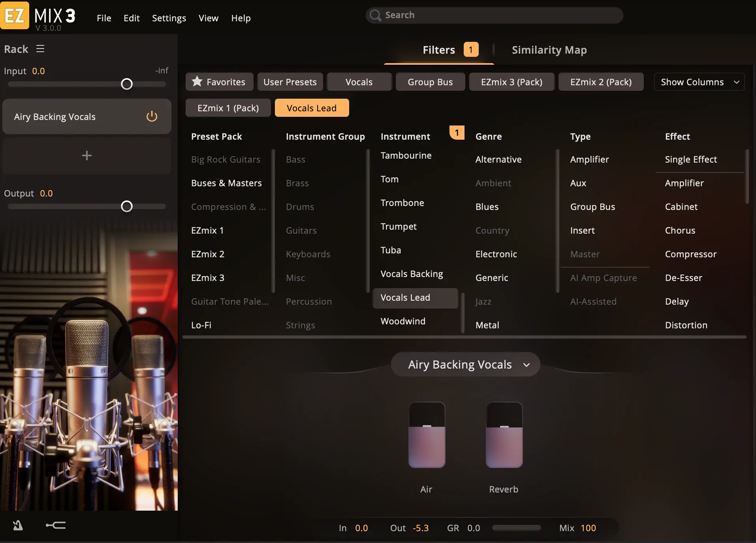Remove the active Vocals Lead filter chip
Viewport: 756px width, 543px height.
click(312, 108)
